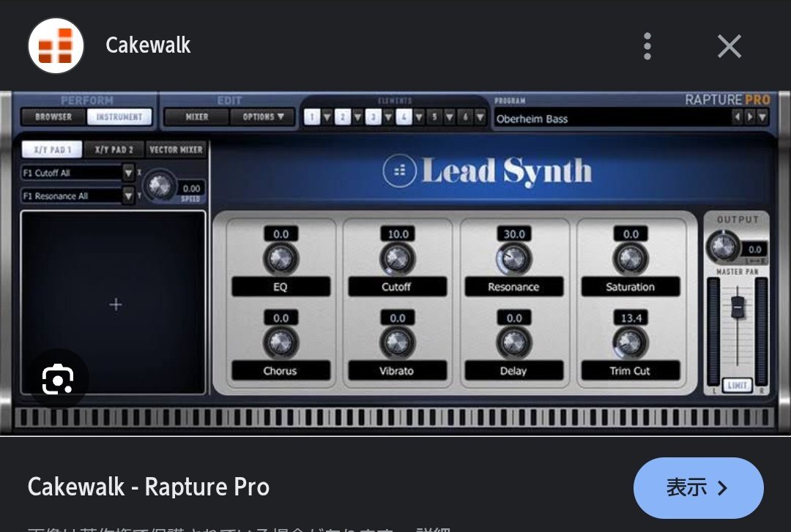Click the Cakewalk - Rapture Pro title text
Viewport: 791px width, 532px height.
(x=149, y=487)
